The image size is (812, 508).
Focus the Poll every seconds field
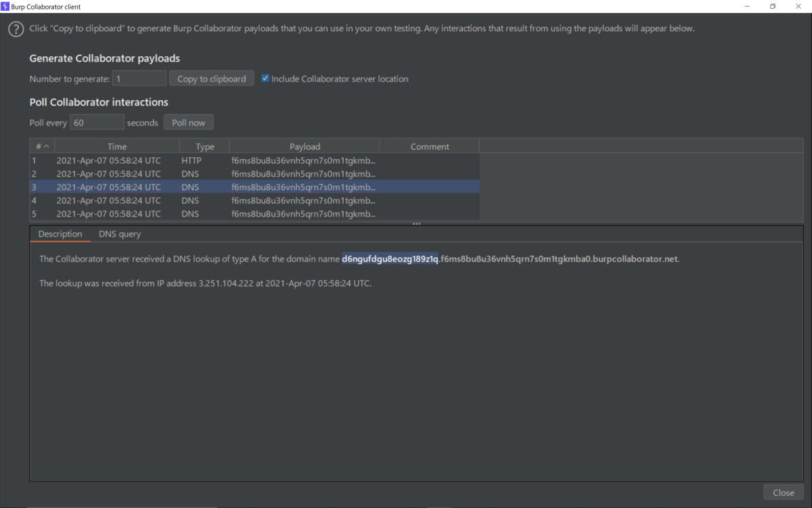97,123
